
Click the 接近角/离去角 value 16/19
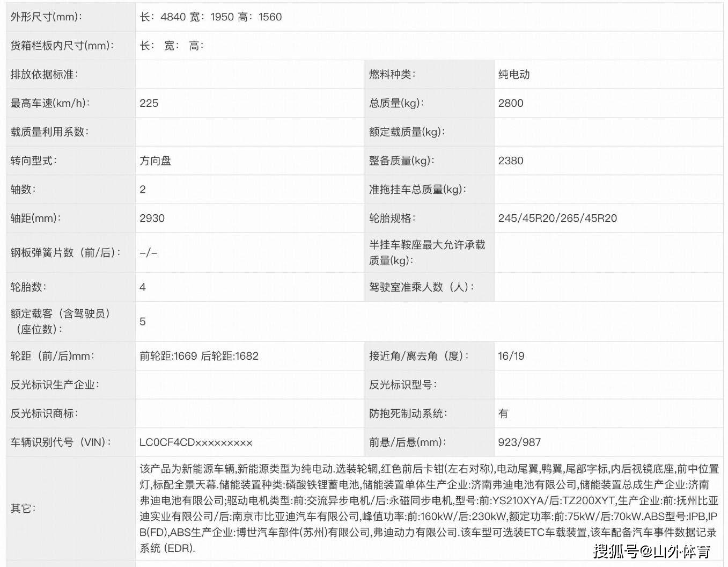pyautogui.click(x=511, y=356)
